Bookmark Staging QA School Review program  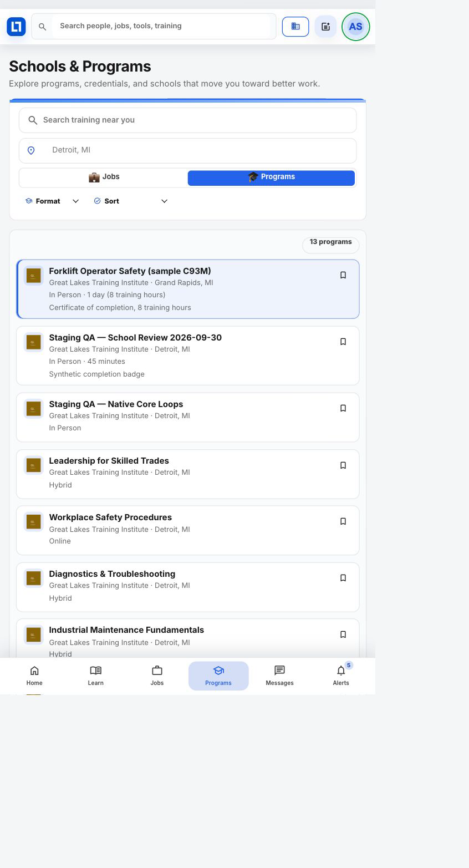point(343,342)
